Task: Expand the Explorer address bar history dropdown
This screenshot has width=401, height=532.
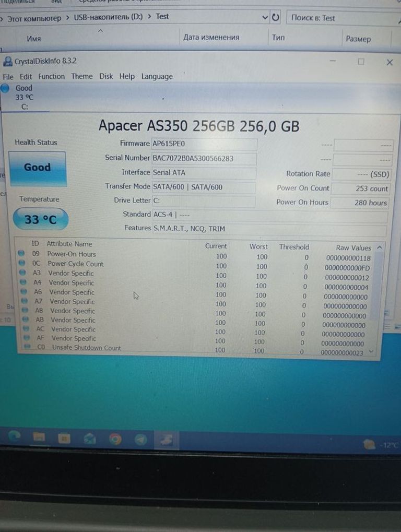Action: (265, 17)
